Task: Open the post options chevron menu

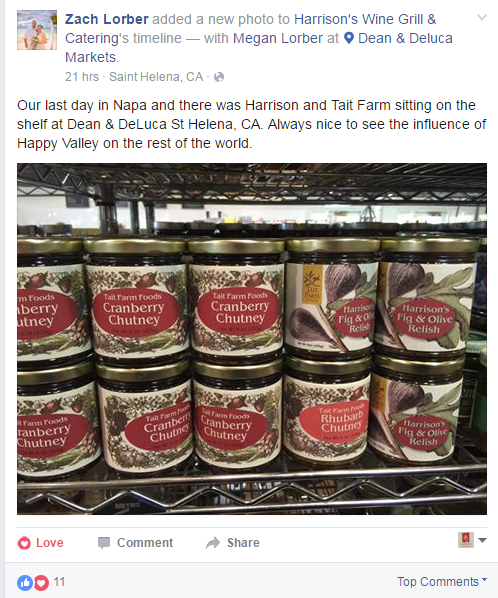Action: [x=482, y=17]
